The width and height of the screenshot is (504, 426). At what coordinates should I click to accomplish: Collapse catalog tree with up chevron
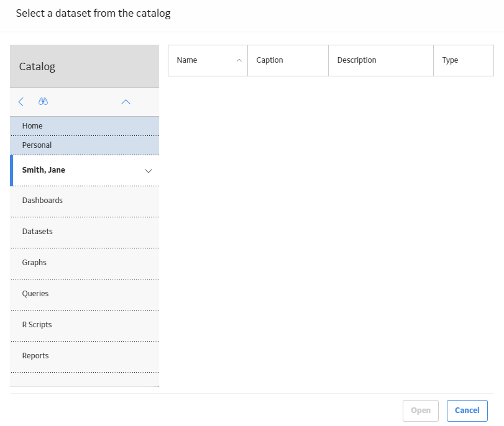point(126,102)
